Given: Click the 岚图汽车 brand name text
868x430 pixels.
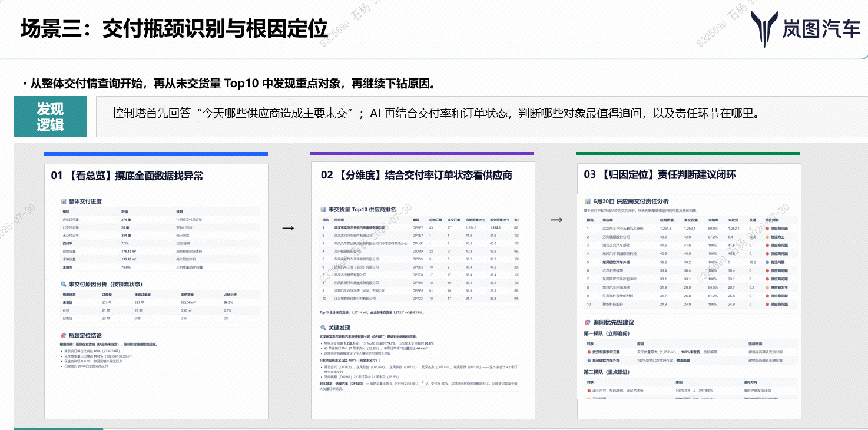Looking at the screenshot, I should [x=821, y=29].
